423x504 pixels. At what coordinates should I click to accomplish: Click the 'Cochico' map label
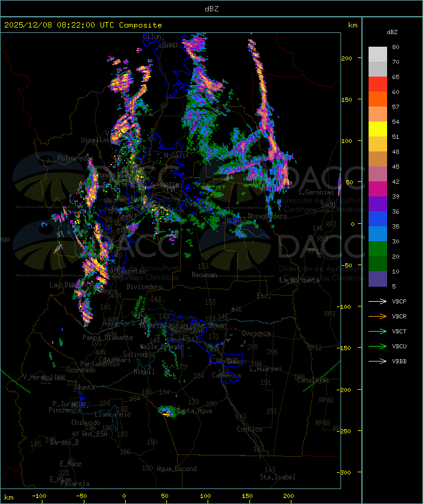(x=249, y=429)
